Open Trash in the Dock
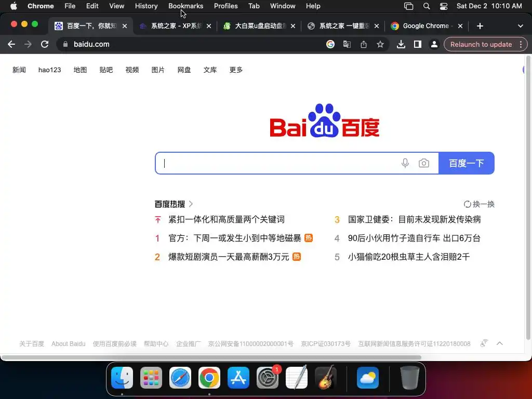Image resolution: width=532 pixels, height=399 pixels. point(409,378)
